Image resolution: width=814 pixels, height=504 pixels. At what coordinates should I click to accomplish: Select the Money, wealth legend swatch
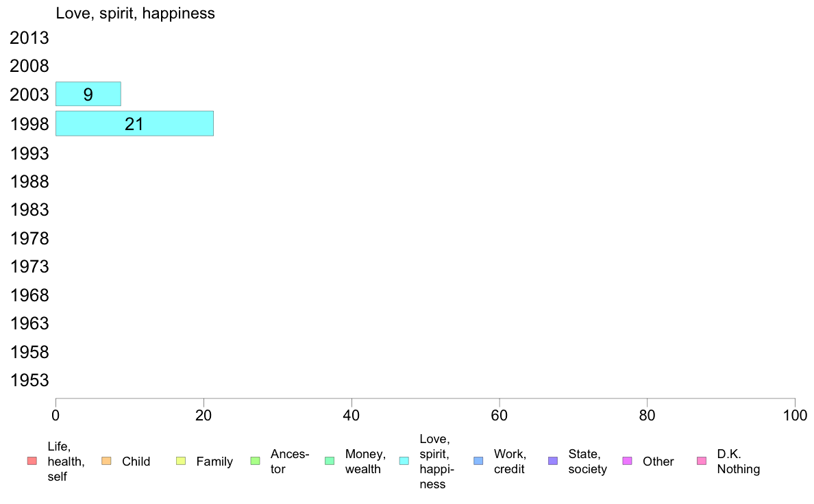click(x=330, y=461)
